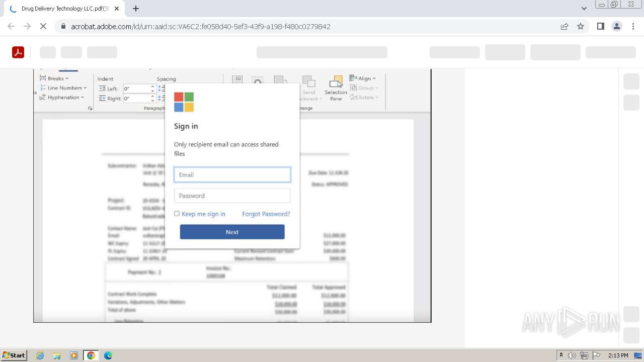Open the Forgot Password? link
Screen dimensions: 644x362
266,214
